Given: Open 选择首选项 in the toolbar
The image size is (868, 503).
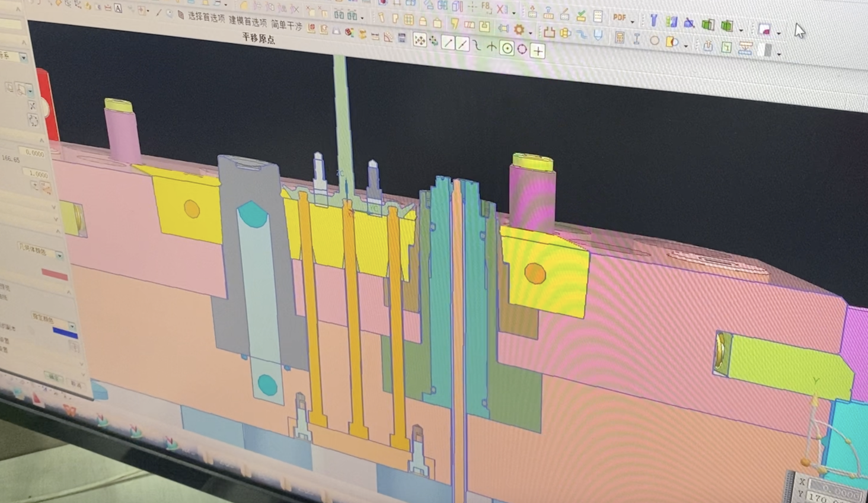Looking at the screenshot, I should (206, 17).
